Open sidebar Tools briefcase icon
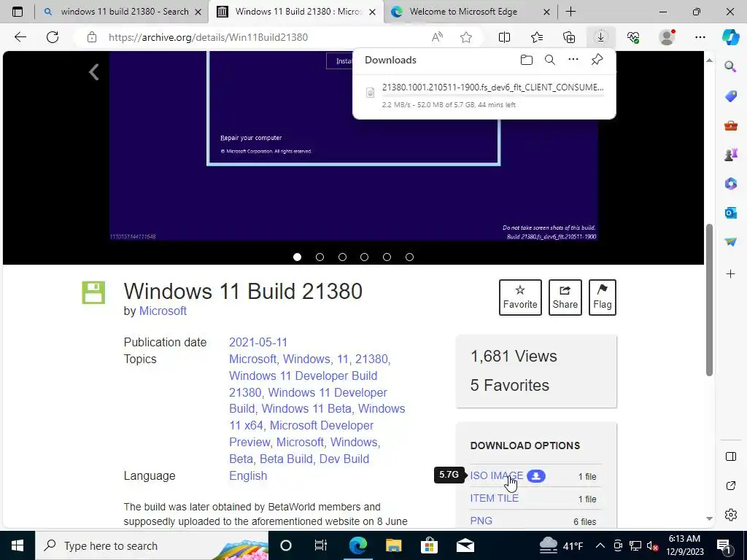Image resolution: width=747 pixels, height=560 pixels. point(730,125)
